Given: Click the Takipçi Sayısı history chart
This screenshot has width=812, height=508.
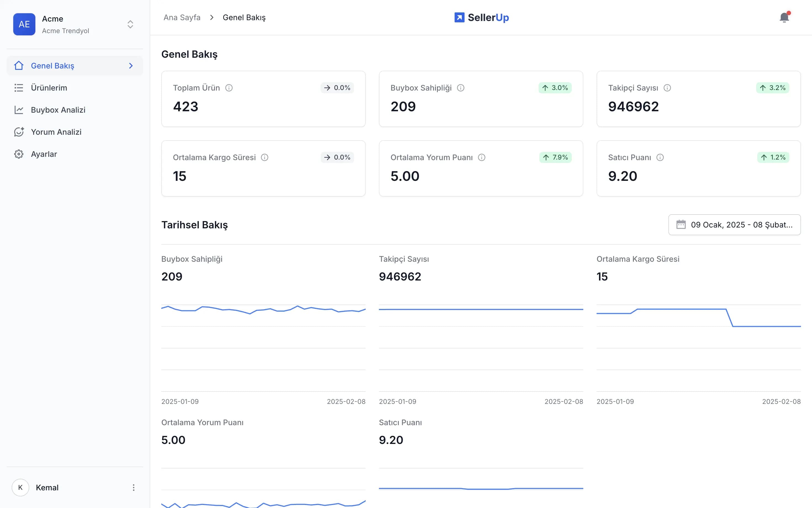Looking at the screenshot, I should click(x=481, y=348).
